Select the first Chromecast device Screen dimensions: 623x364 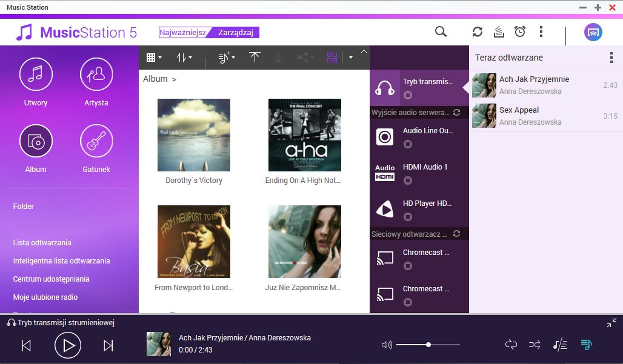(419, 259)
